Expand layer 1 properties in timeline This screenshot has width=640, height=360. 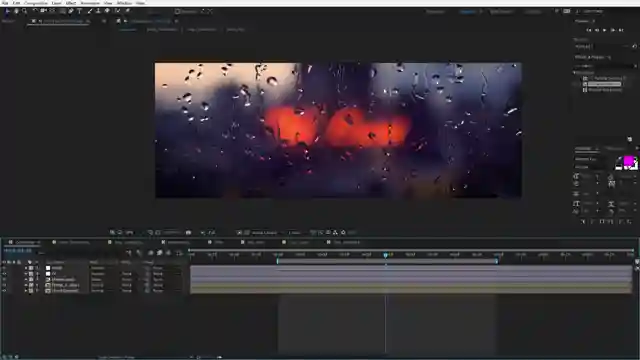click(x=26, y=268)
